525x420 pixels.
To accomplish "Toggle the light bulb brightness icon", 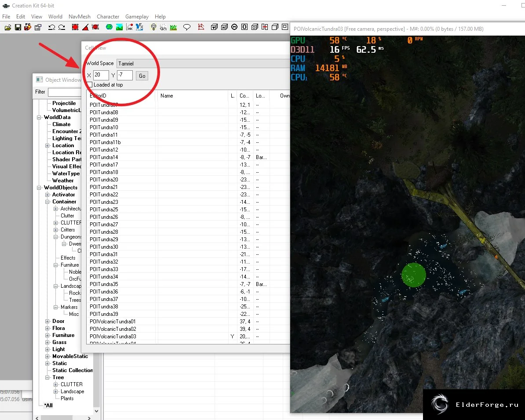I will [153, 27].
